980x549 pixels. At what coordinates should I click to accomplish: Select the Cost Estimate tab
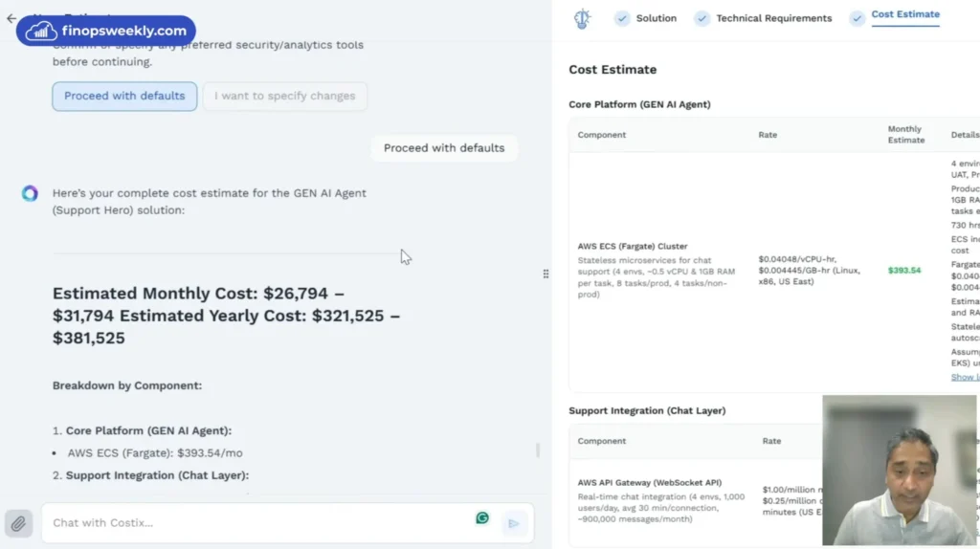[x=905, y=14]
